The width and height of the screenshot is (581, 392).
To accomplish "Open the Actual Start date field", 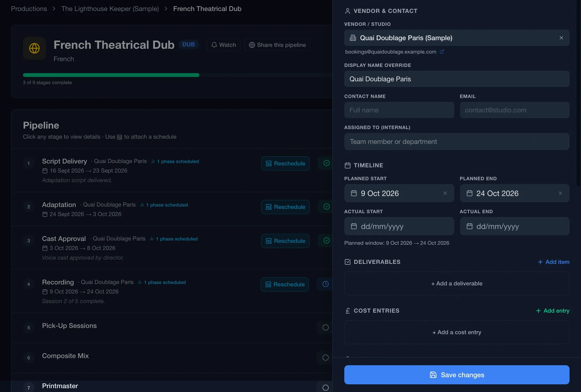I will coord(399,226).
